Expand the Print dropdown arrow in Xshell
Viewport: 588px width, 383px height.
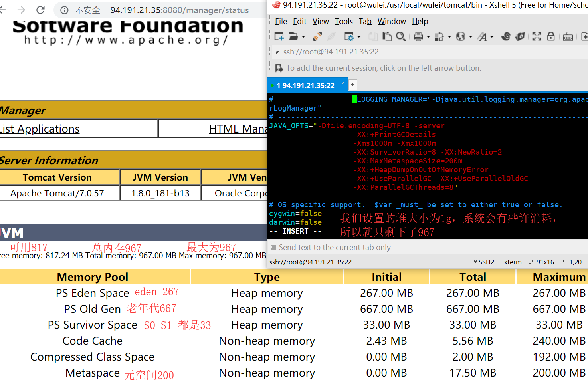click(428, 37)
